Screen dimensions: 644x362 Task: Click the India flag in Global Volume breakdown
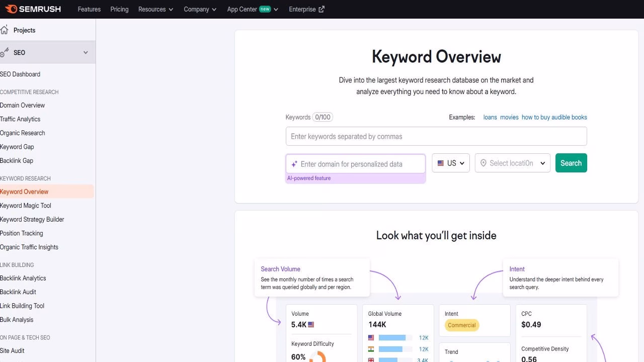370,349
